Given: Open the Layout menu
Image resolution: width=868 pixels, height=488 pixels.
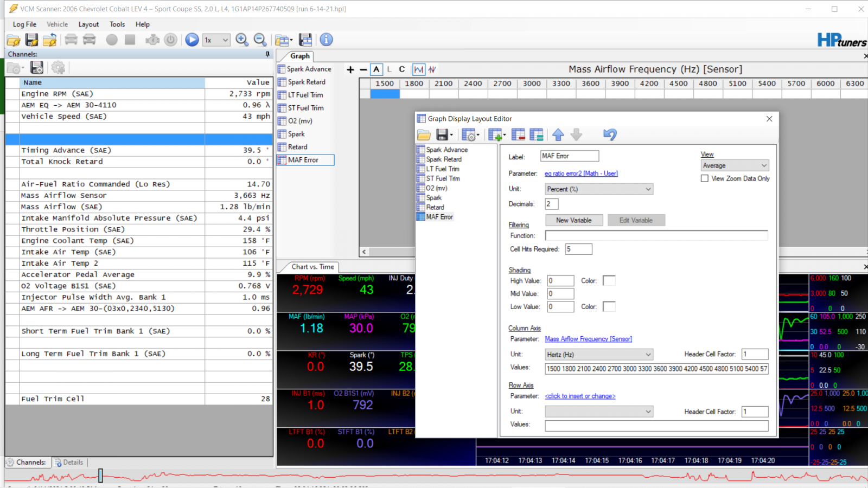Looking at the screenshot, I should click(x=88, y=24).
